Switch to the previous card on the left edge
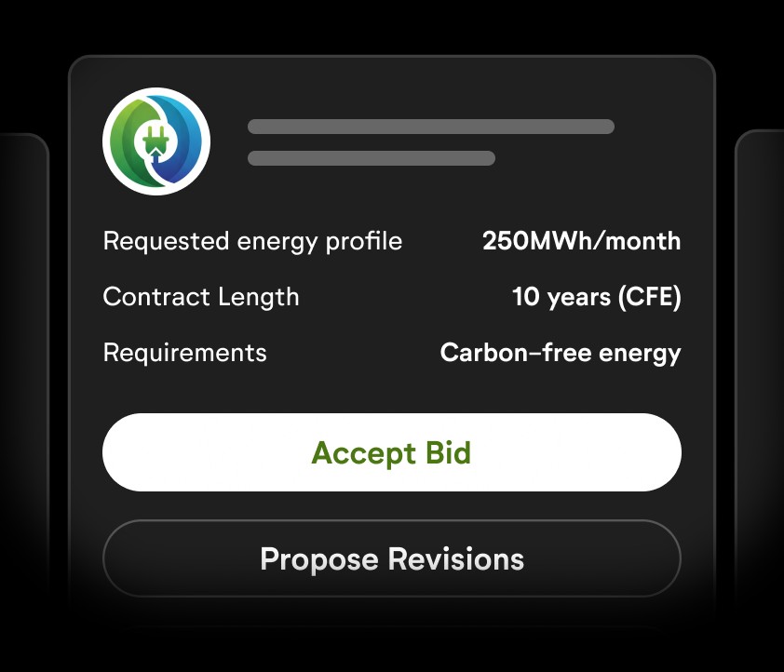 23,372
